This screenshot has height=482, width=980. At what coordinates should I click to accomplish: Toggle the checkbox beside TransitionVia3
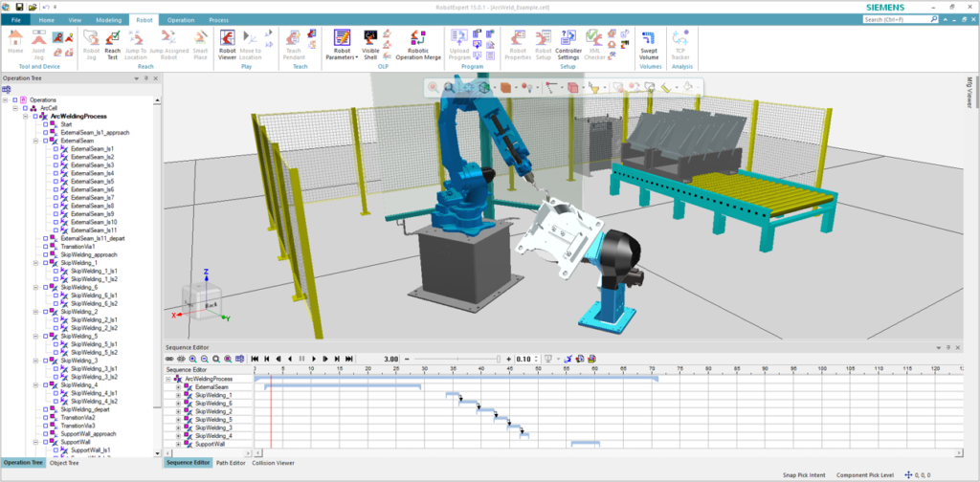tap(46, 426)
